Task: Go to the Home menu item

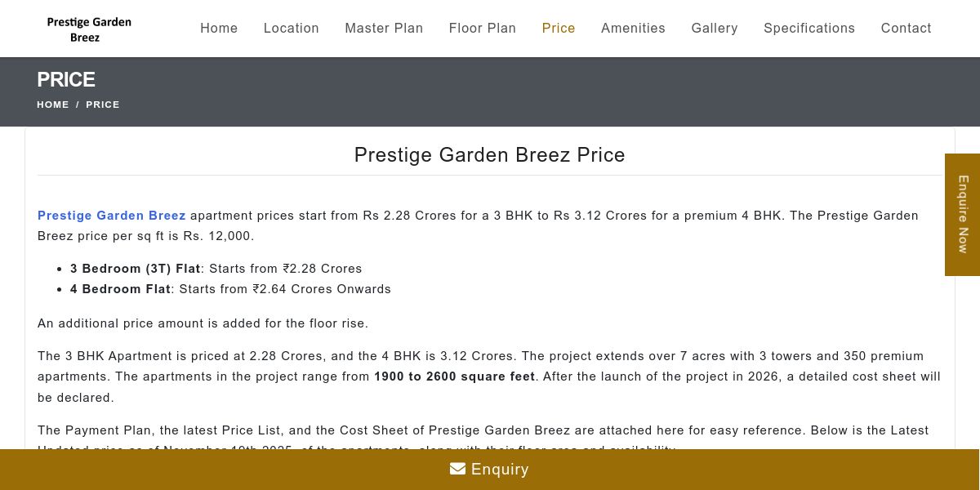Action: [x=219, y=28]
